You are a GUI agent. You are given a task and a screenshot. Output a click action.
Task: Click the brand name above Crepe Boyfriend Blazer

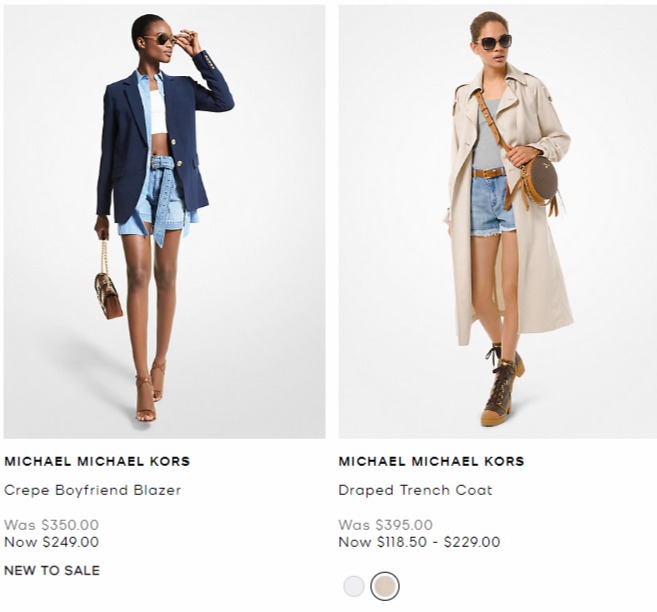coord(97,461)
